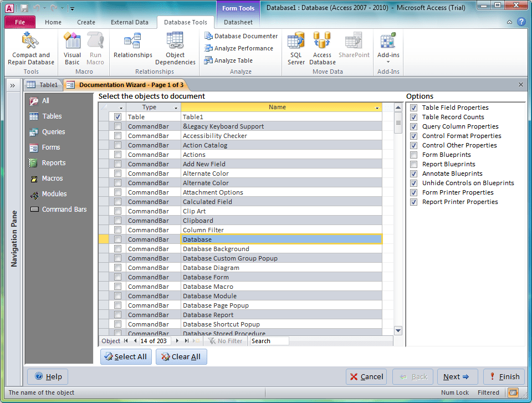Screen dimensions: 532x403
Task: Click Next to advance the wizard
Action: (x=457, y=376)
